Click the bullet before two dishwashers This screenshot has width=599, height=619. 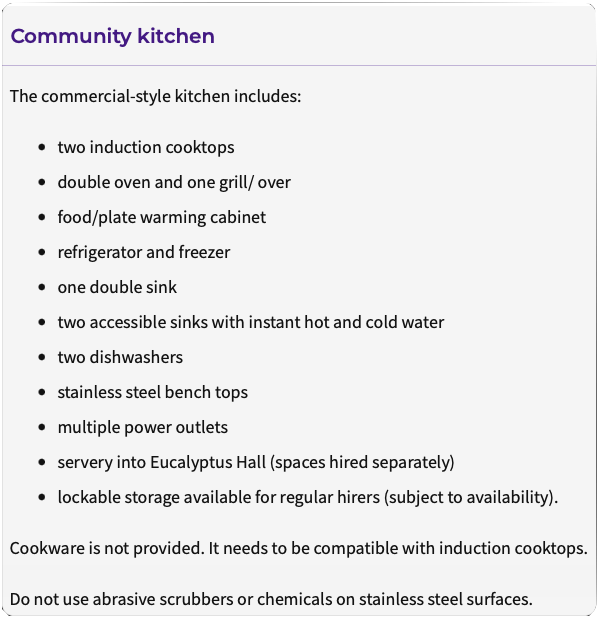tap(42, 357)
